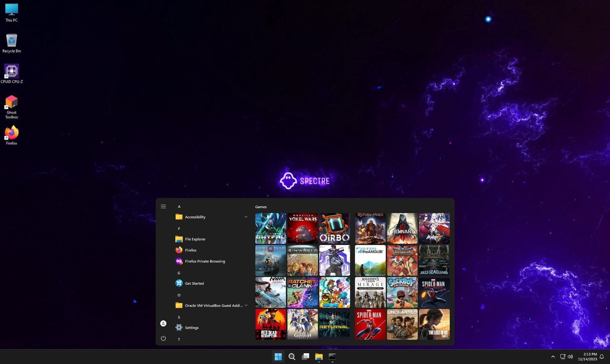610x364 pixels.
Task: Open the Returnal game tile
Action: coord(335,324)
